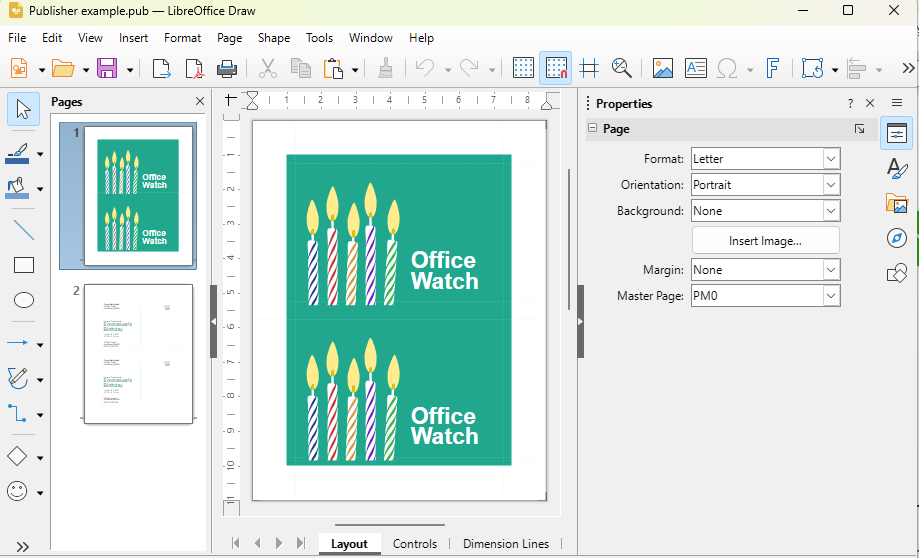Open sidebar Navigator compass icon
This screenshot has width=919, height=558.
click(x=897, y=238)
